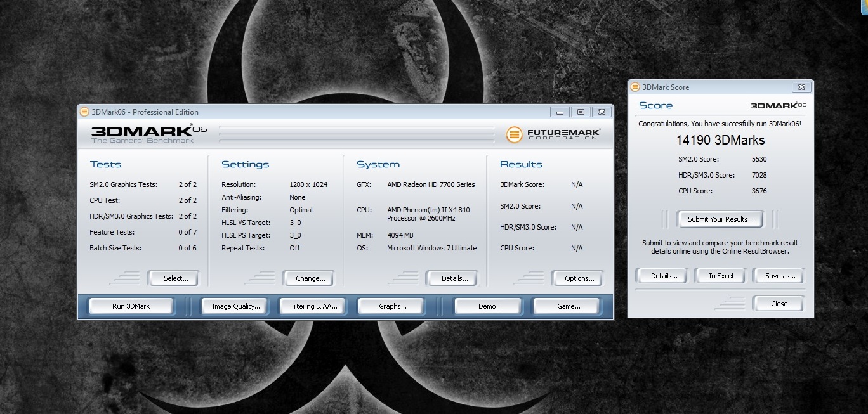Close the 3DMark Score window with X

pos(801,87)
